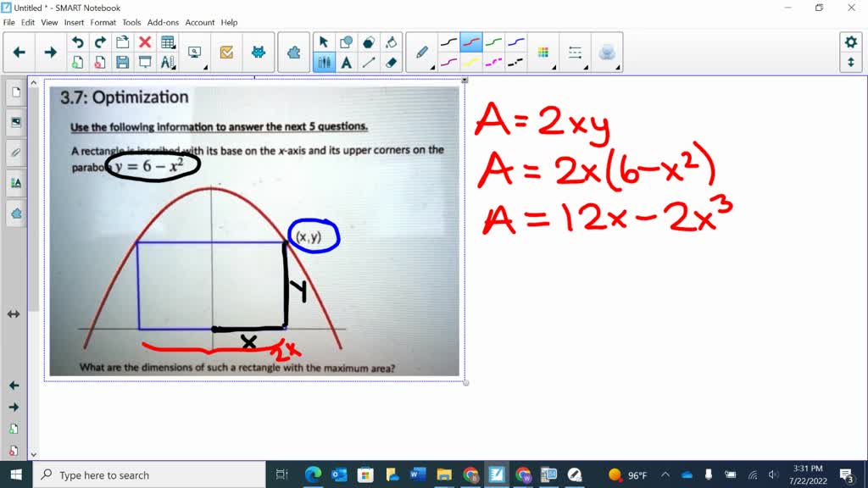This screenshot has height=488, width=868.
Task: Open the Shapes tool
Action: click(346, 41)
